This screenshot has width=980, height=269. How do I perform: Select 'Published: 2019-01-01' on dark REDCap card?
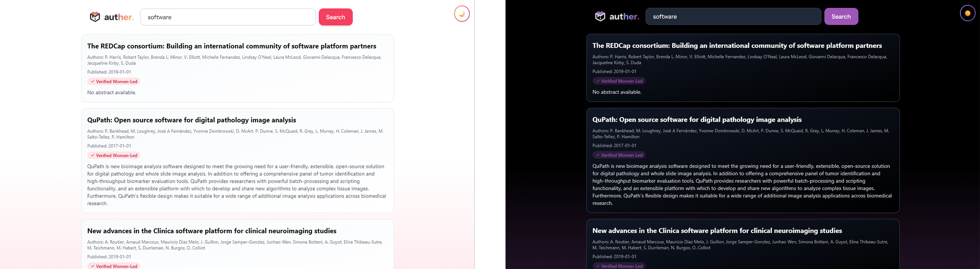pos(614,71)
